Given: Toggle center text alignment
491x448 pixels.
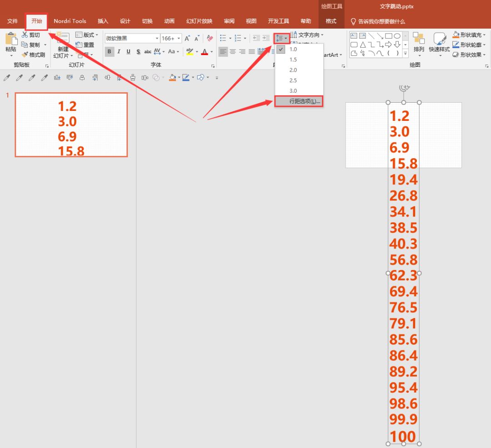Looking at the screenshot, I should coord(233,51).
